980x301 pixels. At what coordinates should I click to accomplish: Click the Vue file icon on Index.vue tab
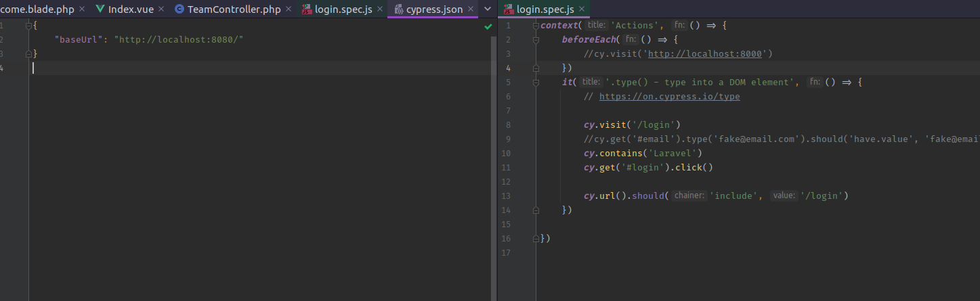pyautogui.click(x=100, y=9)
